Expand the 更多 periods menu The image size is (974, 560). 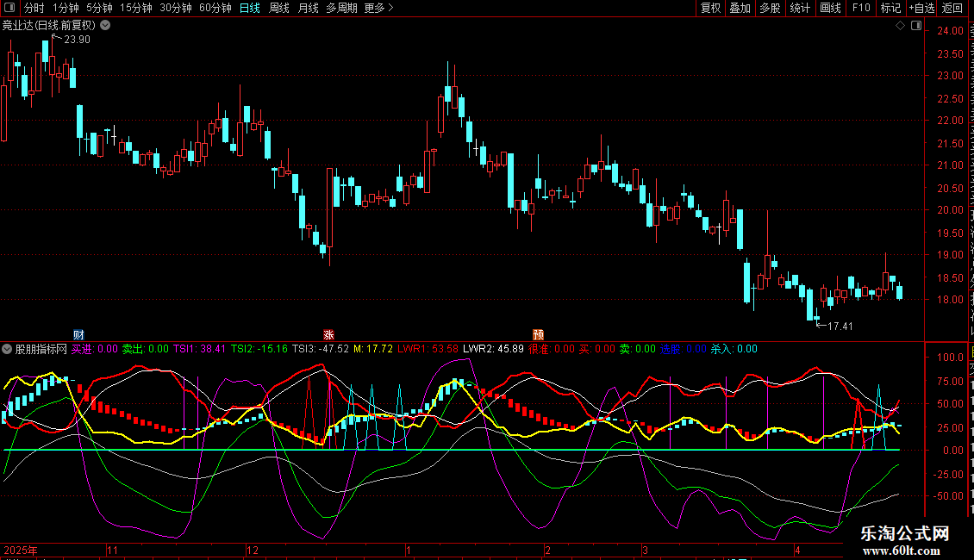[378, 8]
